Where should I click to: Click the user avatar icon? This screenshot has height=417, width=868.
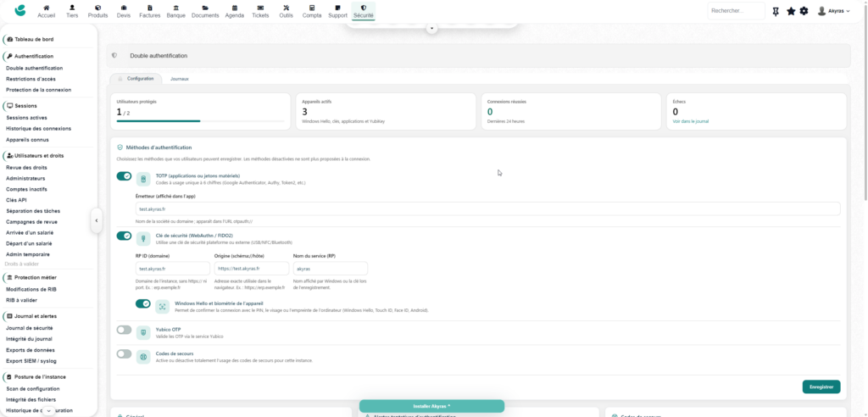click(x=821, y=11)
